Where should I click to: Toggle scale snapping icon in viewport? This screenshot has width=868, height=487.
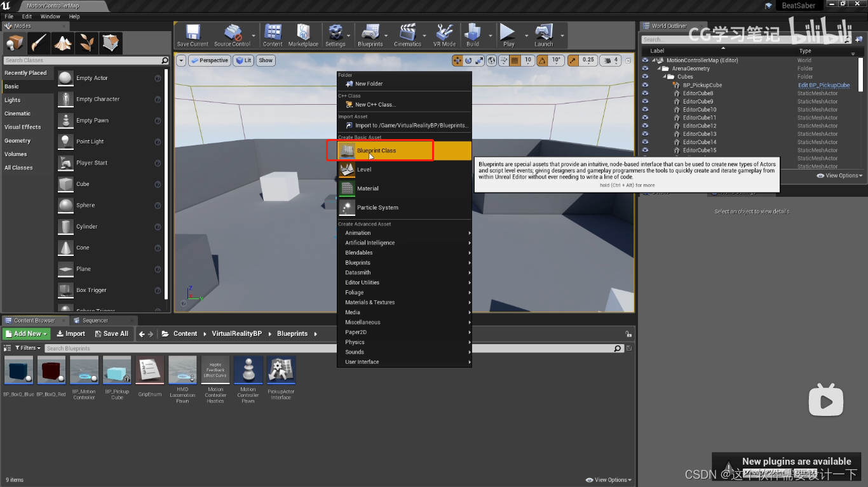pos(573,60)
